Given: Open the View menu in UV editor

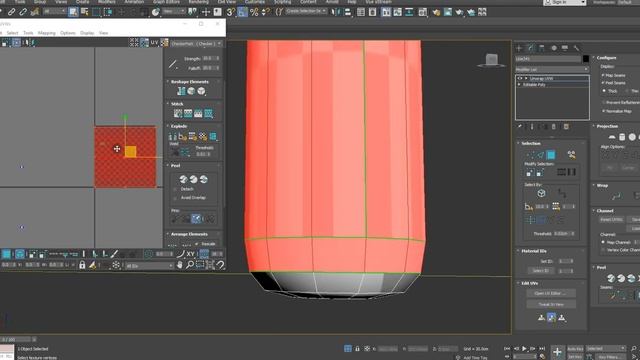Looking at the screenshot, I should [x=104, y=33].
